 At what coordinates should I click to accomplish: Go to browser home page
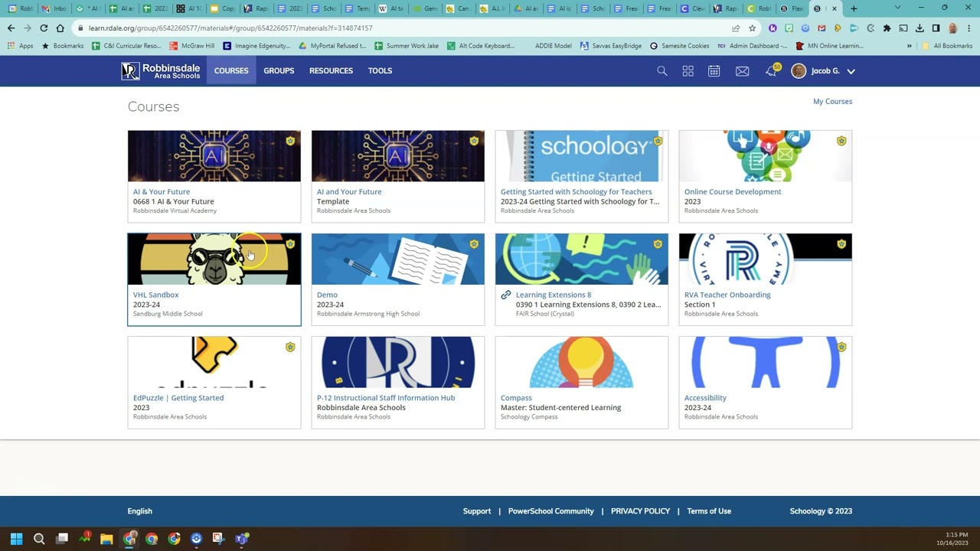click(x=60, y=28)
